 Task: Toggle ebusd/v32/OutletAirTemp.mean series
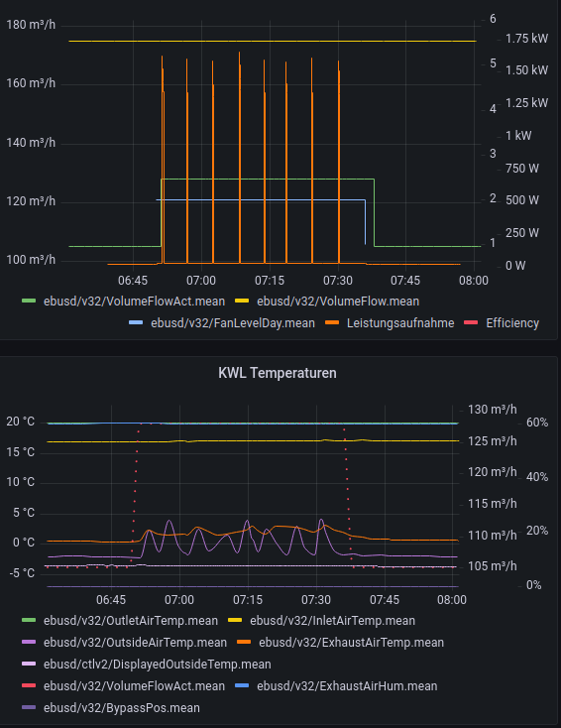[131, 621]
